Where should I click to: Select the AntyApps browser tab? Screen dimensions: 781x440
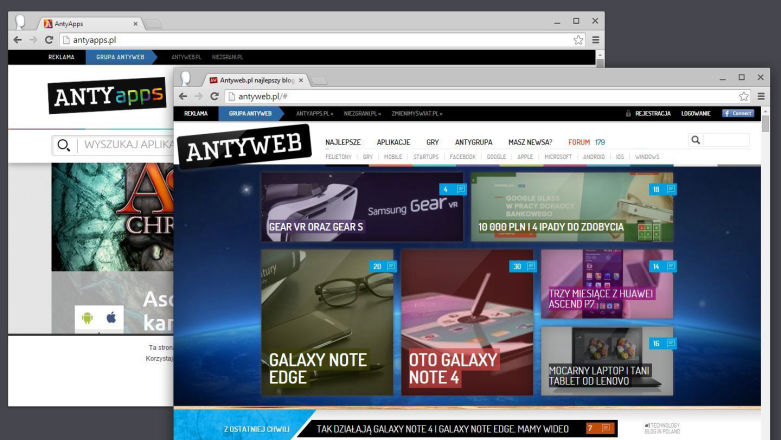click(x=90, y=23)
